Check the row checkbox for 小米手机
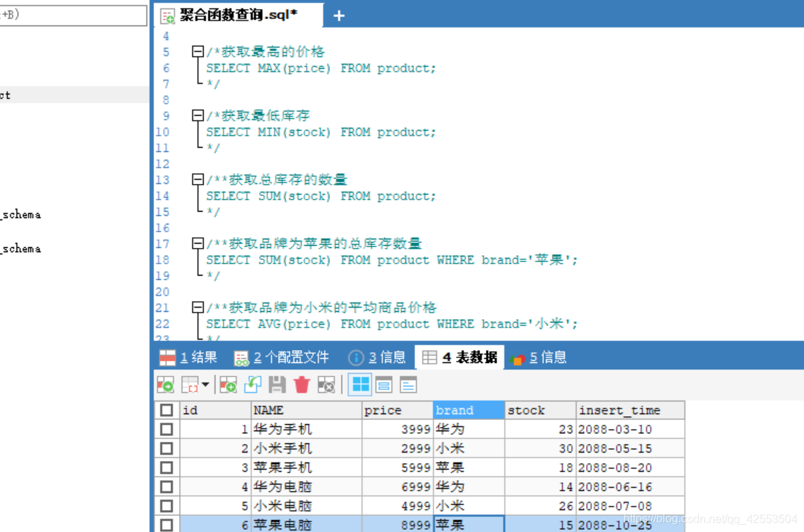 point(166,448)
